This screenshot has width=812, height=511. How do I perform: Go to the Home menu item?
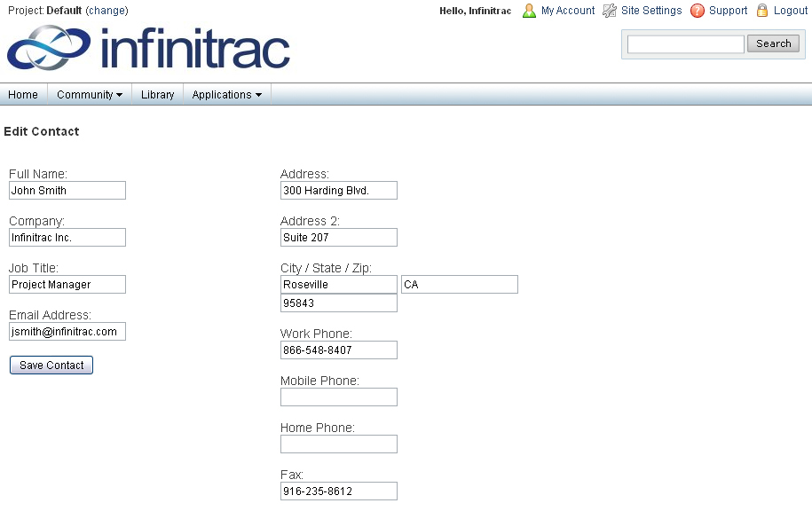23,95
